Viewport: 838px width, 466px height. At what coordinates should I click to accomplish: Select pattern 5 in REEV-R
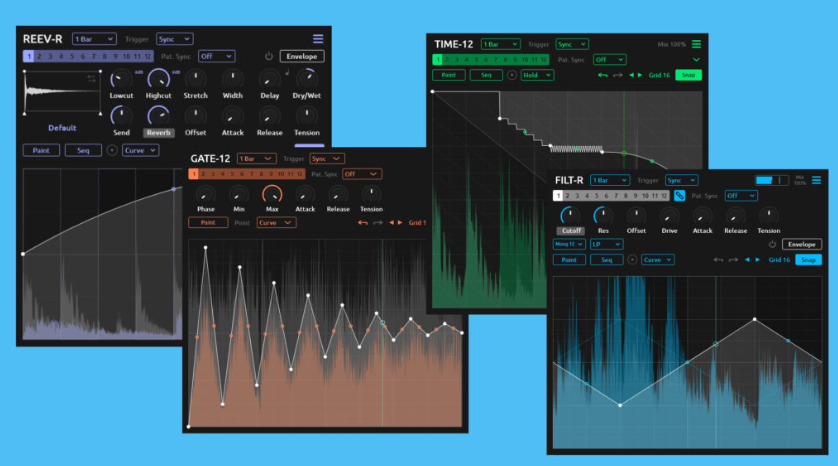pyautogui.click(x=73, y=57)
